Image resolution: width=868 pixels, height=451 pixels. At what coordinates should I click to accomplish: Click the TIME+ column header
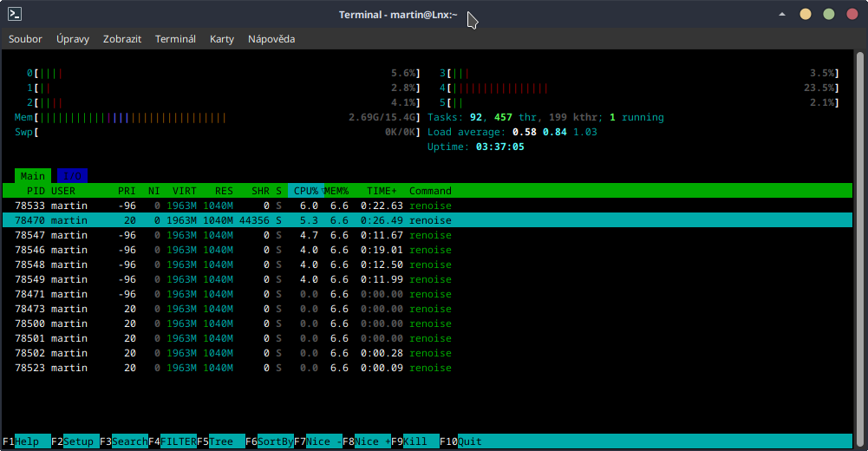coord(382,191)
